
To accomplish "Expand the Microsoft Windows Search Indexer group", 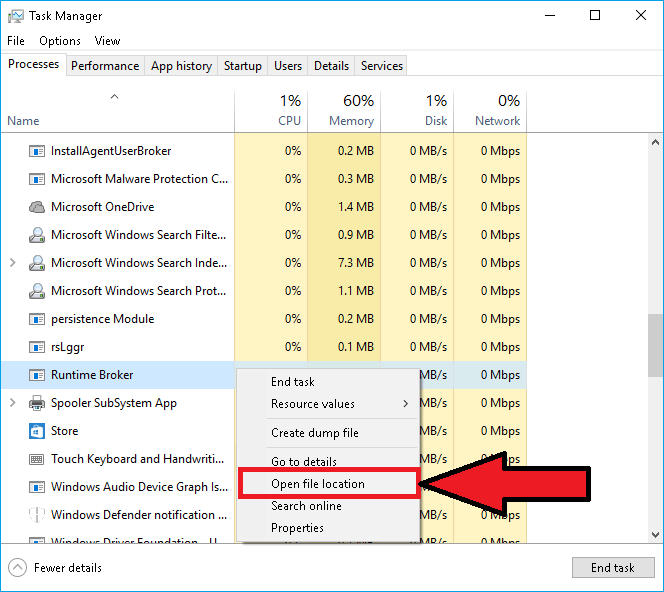I will click(13, 263).
